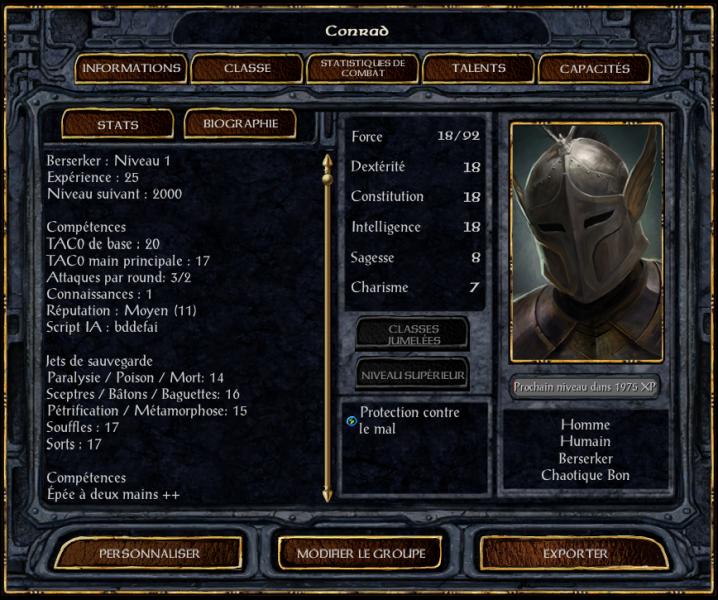
Task: Click 'TAC0 de base : 20'
Action: tap(103, 244)
